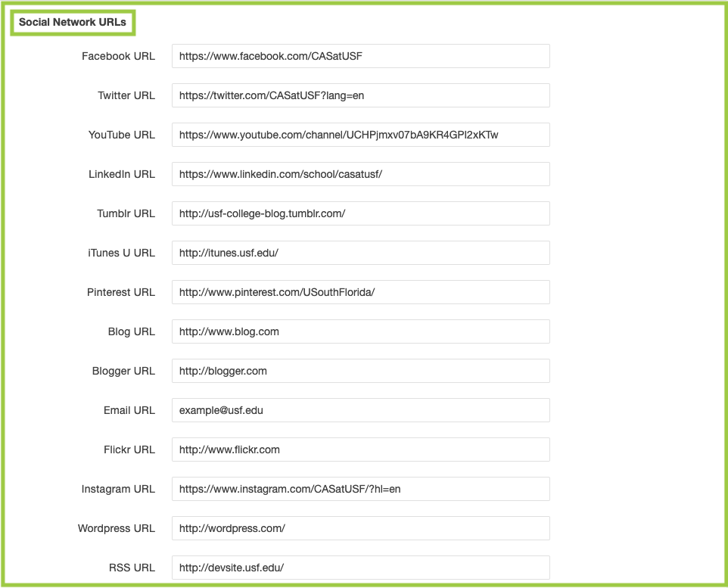Click the Flickr URL label
The image size is (728, 588).
coord(129,450)
